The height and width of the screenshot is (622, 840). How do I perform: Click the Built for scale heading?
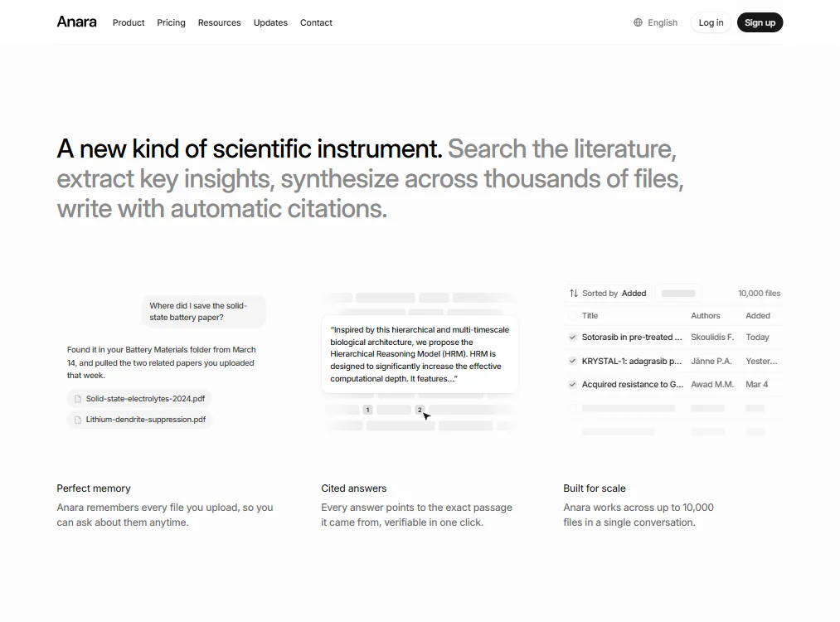[x=594, y=488]
